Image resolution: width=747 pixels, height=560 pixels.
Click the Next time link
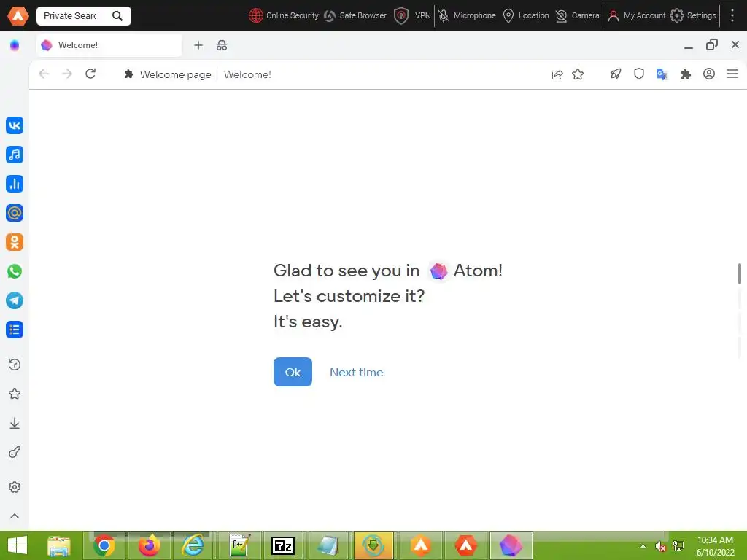point(356,373)
